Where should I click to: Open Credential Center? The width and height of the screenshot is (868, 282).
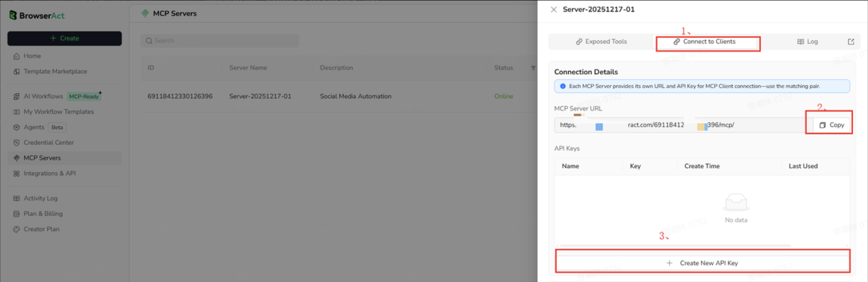click(48, 142)
